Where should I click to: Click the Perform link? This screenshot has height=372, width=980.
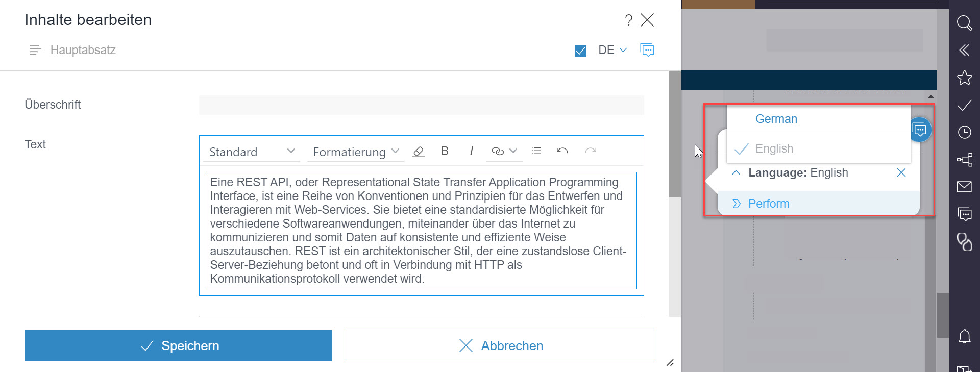tap(769, 204)
